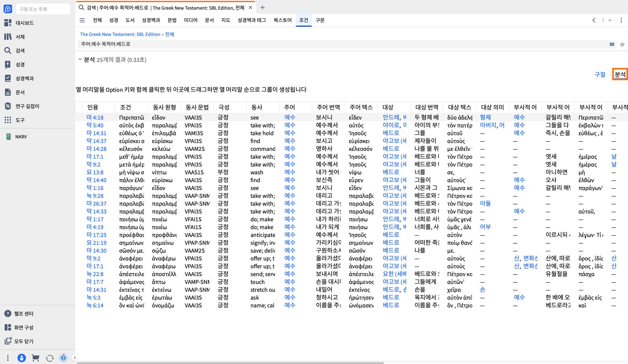Open the notifications badge icon
Image resolution: width=628 pixels, height=364 pixels.
coord(63,358)
